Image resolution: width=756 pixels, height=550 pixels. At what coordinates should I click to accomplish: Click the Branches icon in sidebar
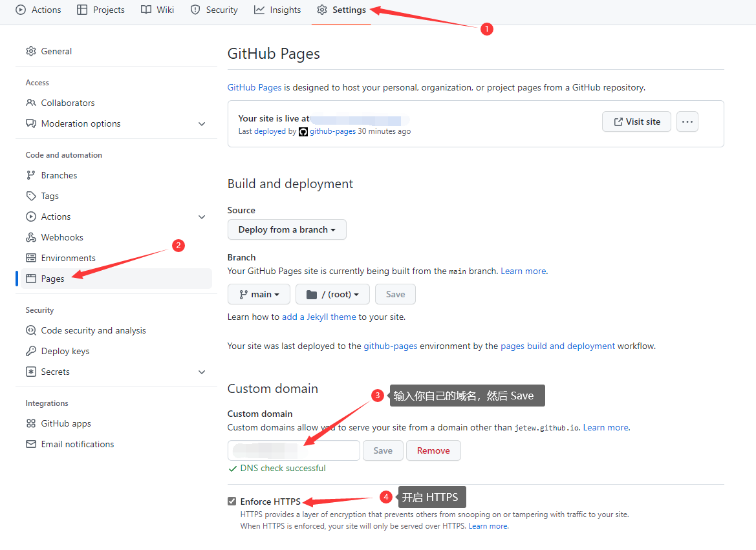pos(30,175)
